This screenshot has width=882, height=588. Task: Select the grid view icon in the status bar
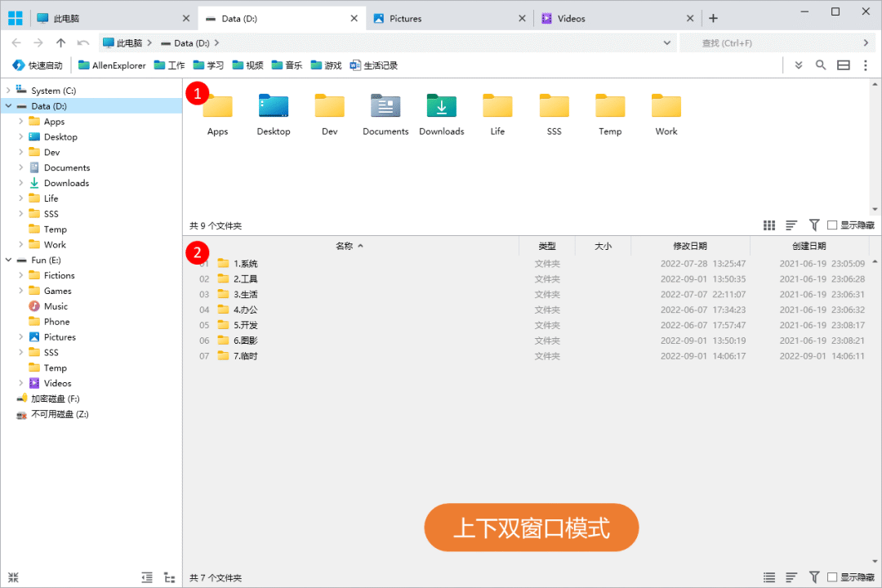(768, 225)
